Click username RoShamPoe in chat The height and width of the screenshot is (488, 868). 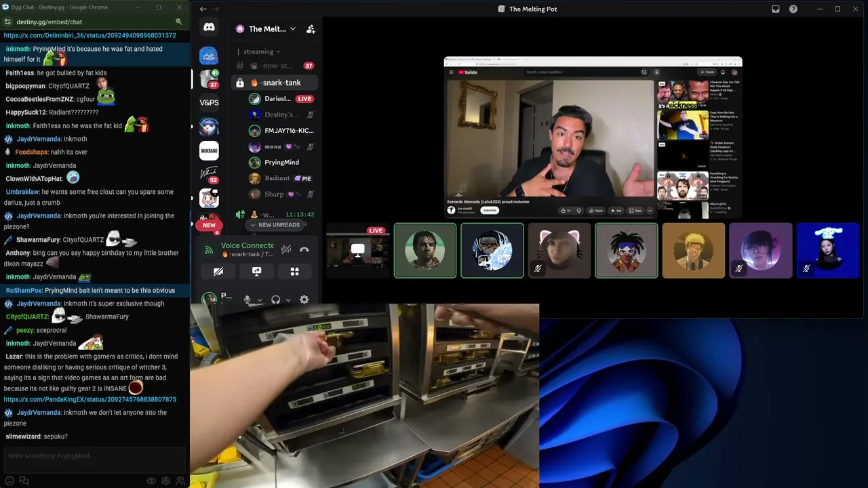pyautogui.click(x=24, y=291)
